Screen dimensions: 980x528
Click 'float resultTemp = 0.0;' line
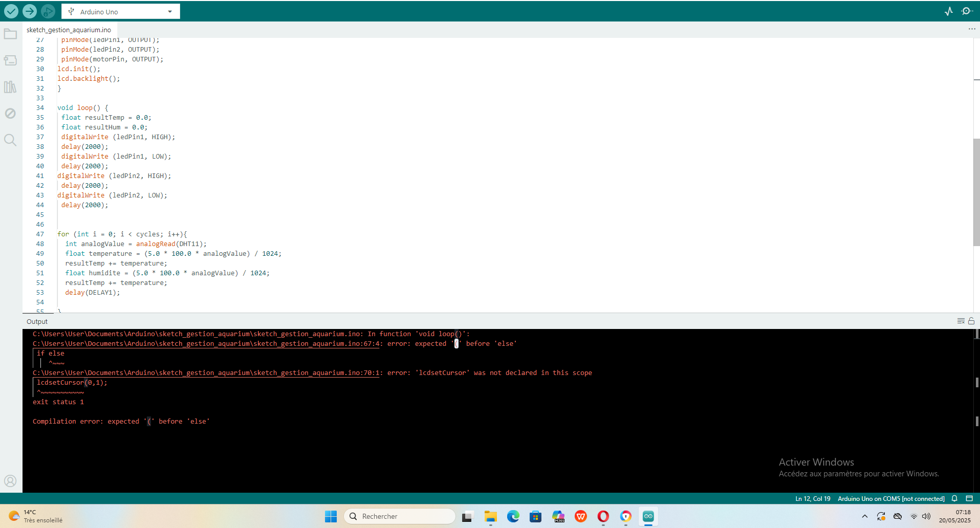[x=106, y=118]
